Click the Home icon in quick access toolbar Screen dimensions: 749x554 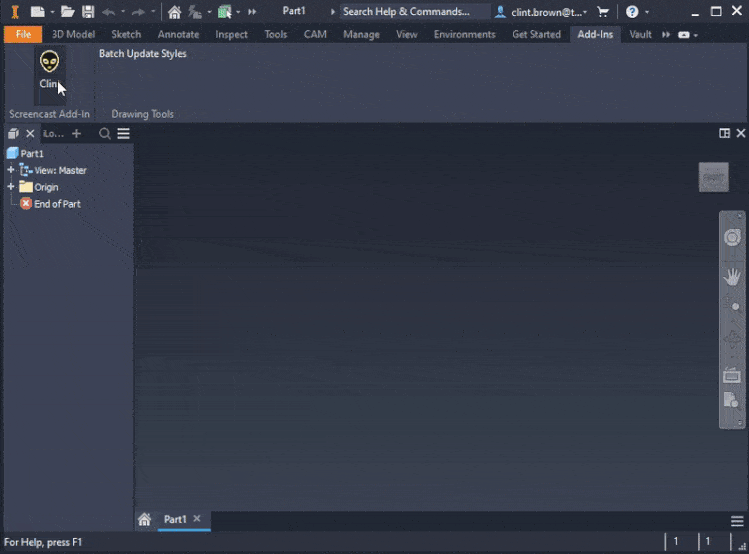[175, 12]
